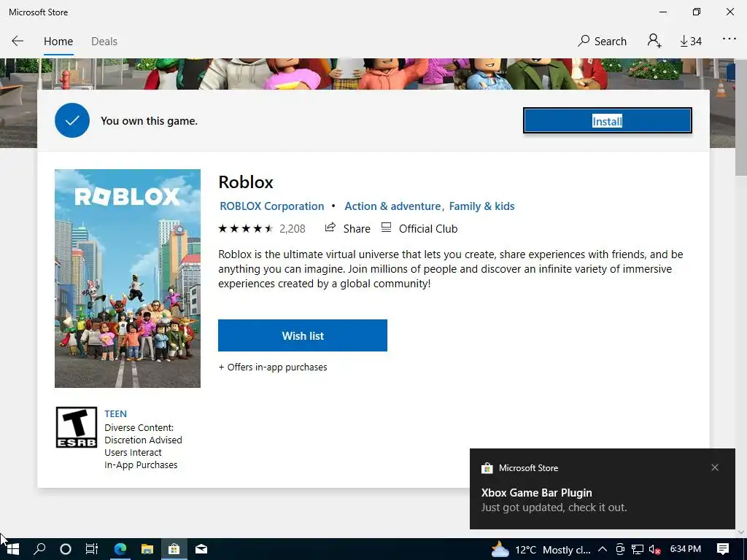Browse Action & adventure category
This screenshot has width=747, height=560.
click(392, 206)
